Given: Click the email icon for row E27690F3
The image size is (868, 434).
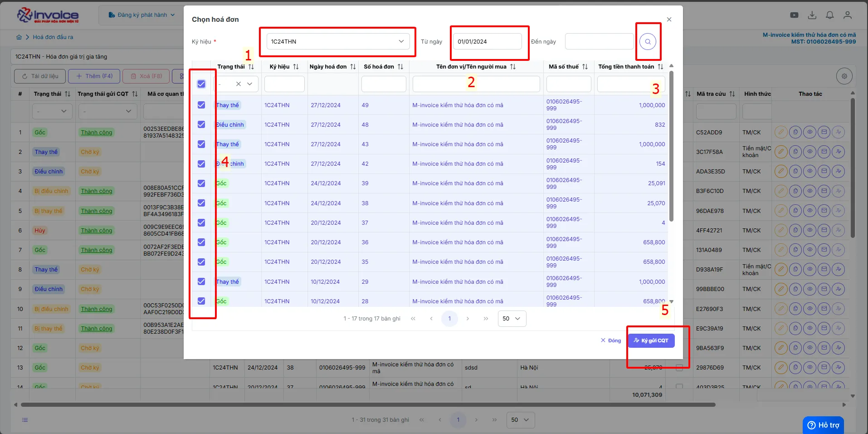Looking at the screenshot, I should (824, 309).
